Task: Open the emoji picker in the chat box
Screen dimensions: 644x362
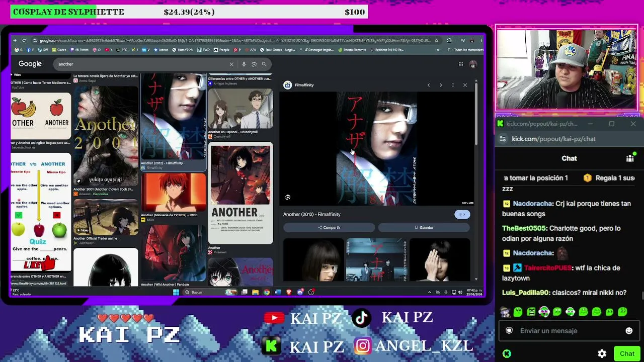Action: click(629, 331)
